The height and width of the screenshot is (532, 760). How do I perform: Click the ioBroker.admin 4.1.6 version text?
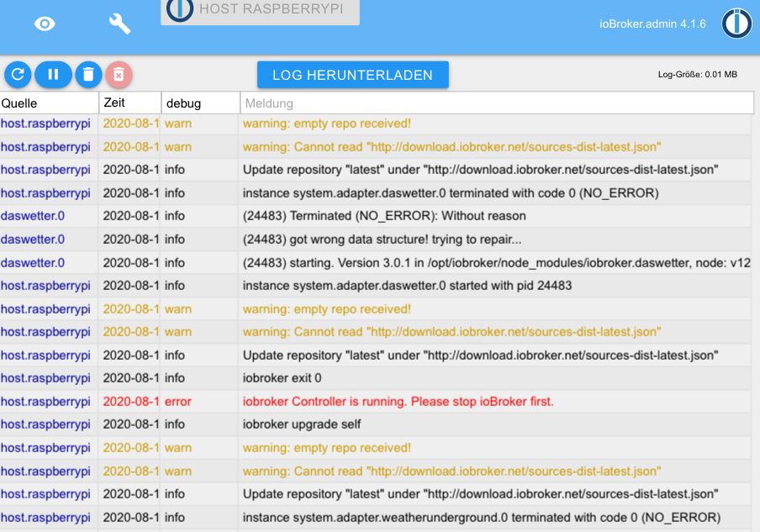pyautogui.click(x=652, y=24)
